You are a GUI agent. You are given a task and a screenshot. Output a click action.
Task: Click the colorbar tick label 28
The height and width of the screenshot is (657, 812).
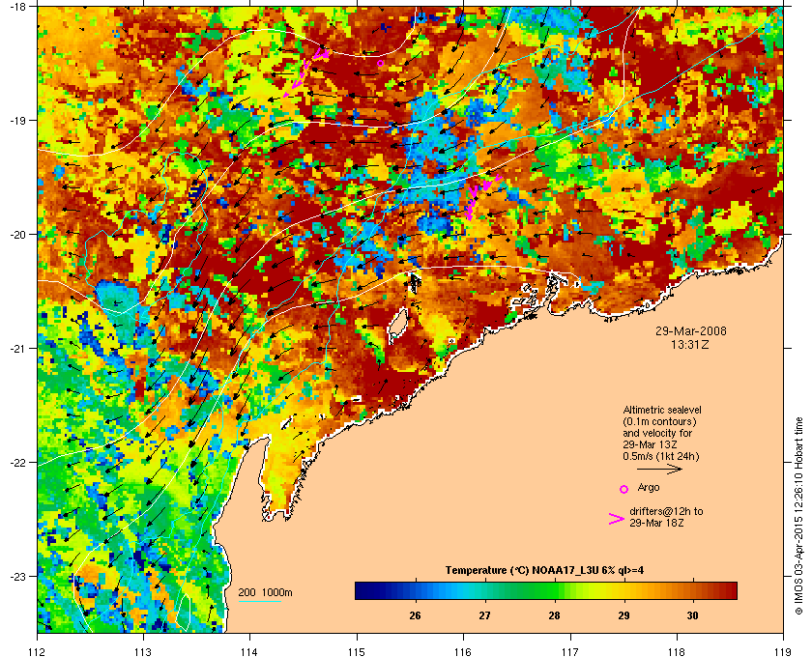(554, 616)
